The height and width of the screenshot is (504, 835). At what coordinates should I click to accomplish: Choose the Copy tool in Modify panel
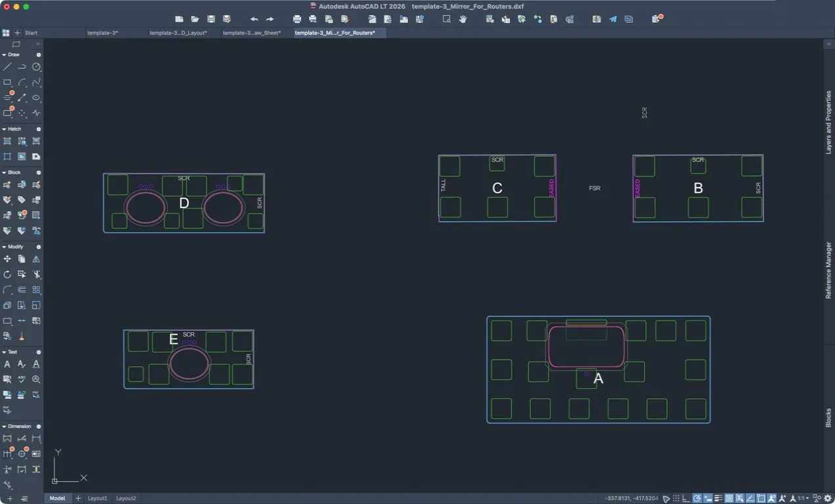pyautogui.click(x=22, y=259)
